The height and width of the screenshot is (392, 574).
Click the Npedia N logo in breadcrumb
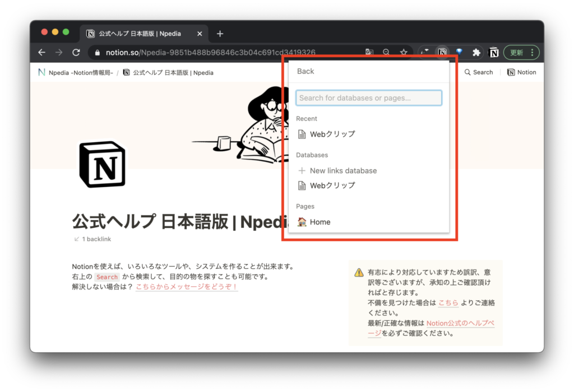tap(41, 72)
